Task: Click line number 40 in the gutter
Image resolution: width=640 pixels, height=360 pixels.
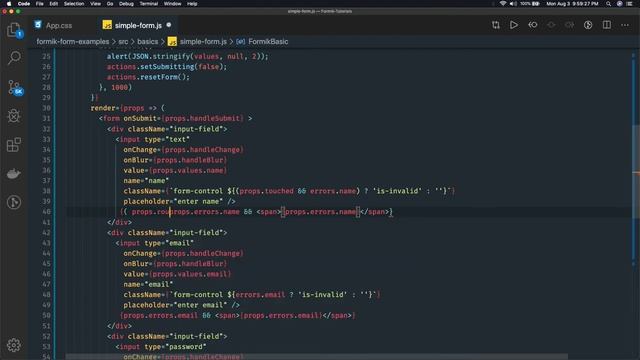Action: coord(46,211)
